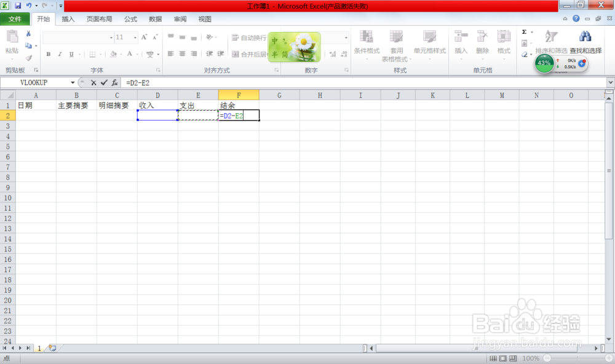Click the Copy icon in clipboard group
615x364 pixels.
click(x=28, y=46)
